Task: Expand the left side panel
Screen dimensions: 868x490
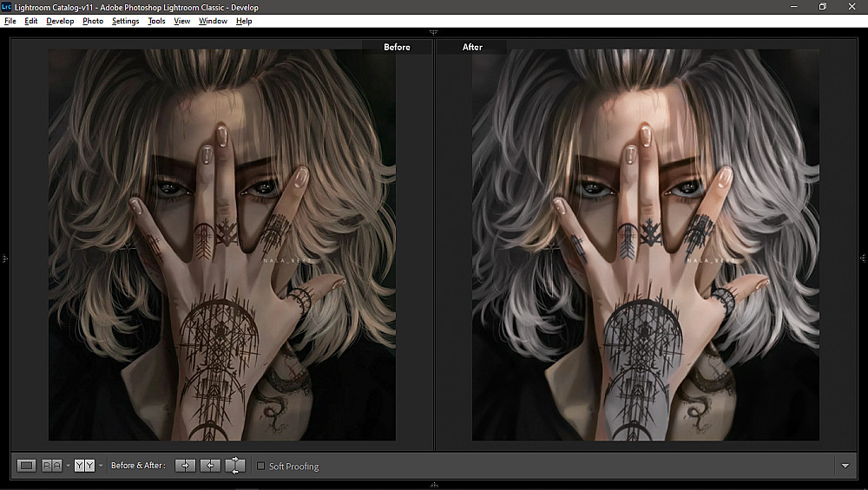Action: tap(5, 258)
